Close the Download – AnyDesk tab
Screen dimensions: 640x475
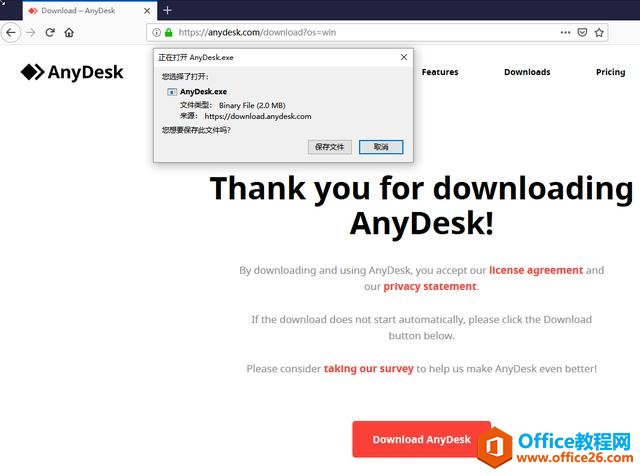tap(147, 11)
